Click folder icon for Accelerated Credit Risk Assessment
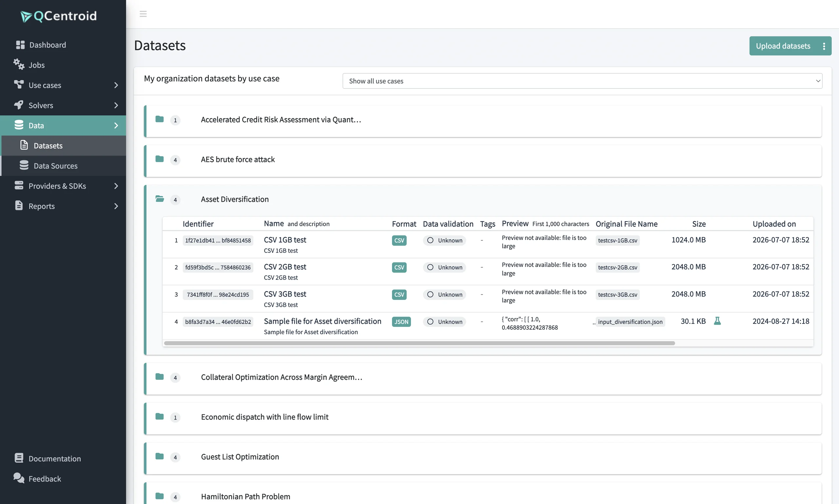The height and width of the screenshot is (504, 839). pos(159,119)
